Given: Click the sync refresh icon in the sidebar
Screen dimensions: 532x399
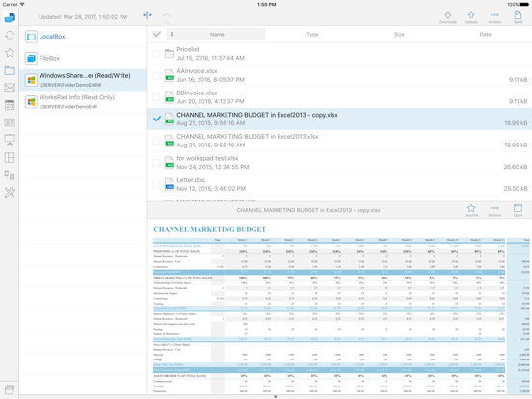Looking at the screenshot, I should 10,35.
